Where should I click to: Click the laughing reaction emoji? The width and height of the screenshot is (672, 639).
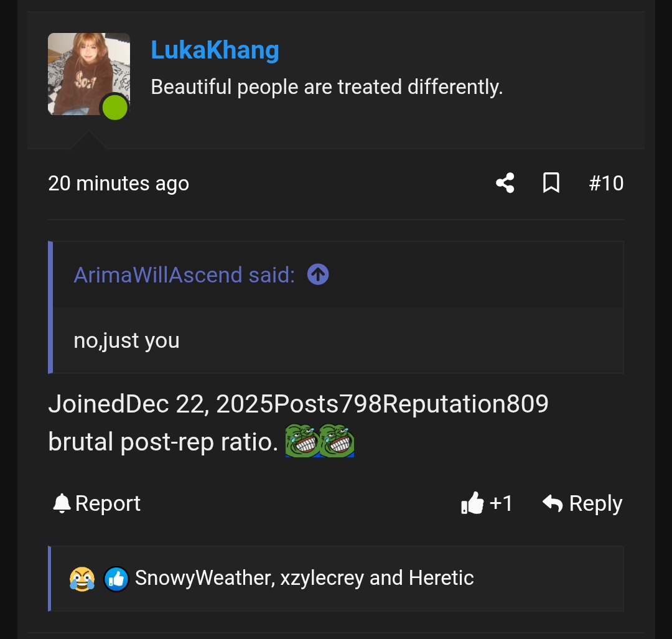tap(82, 579)
